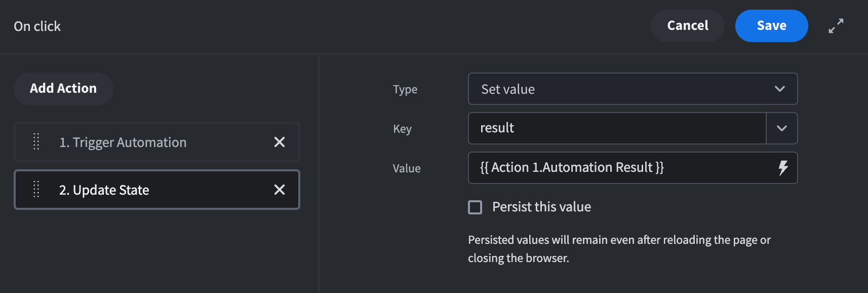Screen dimensions: 868x293
Task: Enable the Persist this value checkbox
Action: 475,207
